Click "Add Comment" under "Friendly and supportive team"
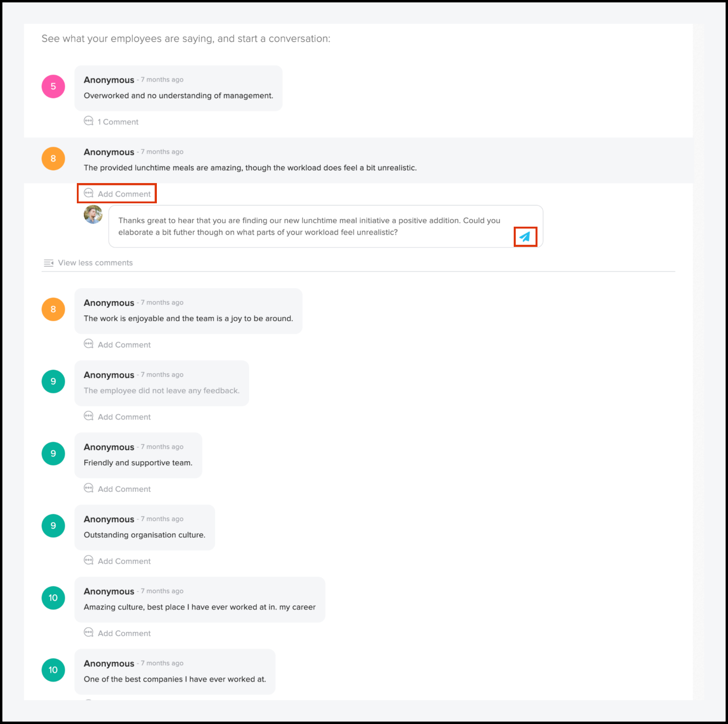Screen dimensions: 728x724 (x=124, y=489)
